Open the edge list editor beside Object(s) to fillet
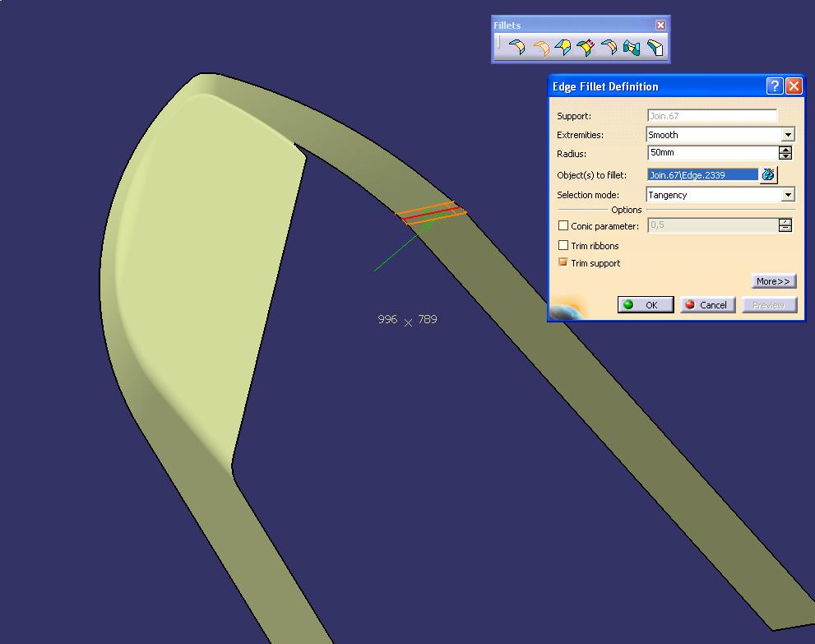The width and height of the screenshot is (815, 644). (768, 174)
